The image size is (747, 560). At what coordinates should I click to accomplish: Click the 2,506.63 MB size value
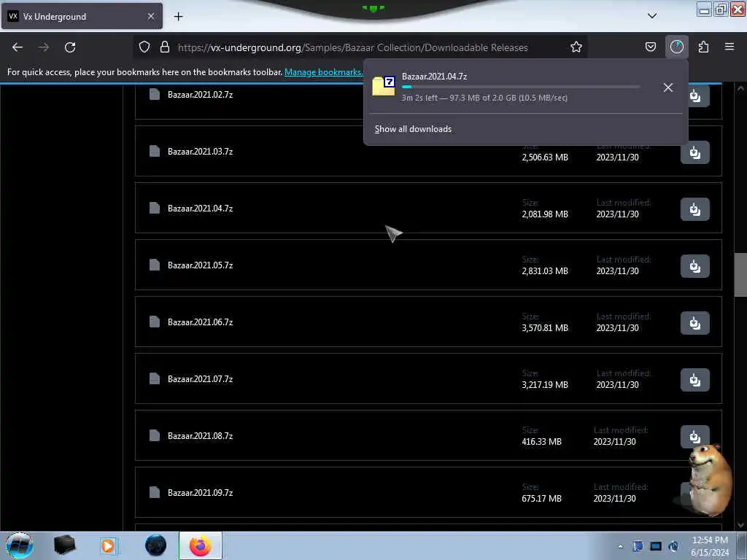[545, 157]
